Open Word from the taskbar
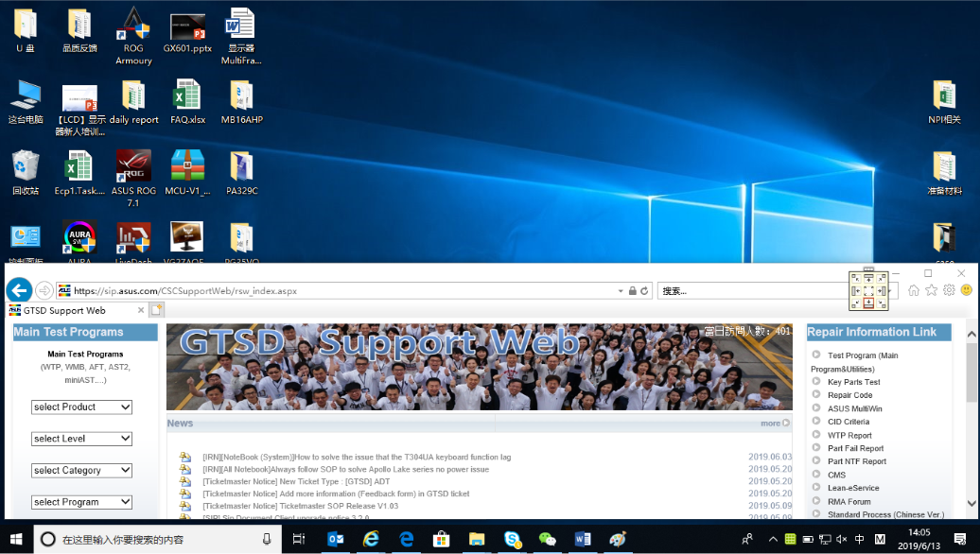The width and height of the screenshot is (980, 554). (583, 539)
